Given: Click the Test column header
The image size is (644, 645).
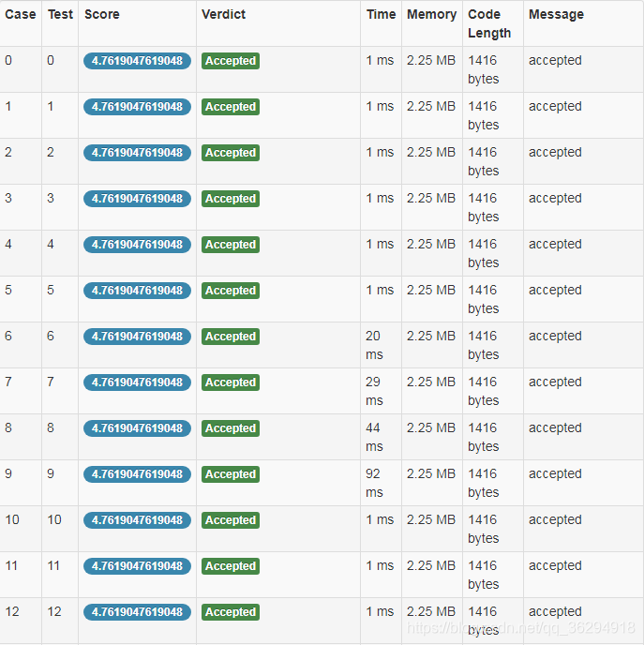Looking at the screenshot, I should click(60, 14).
